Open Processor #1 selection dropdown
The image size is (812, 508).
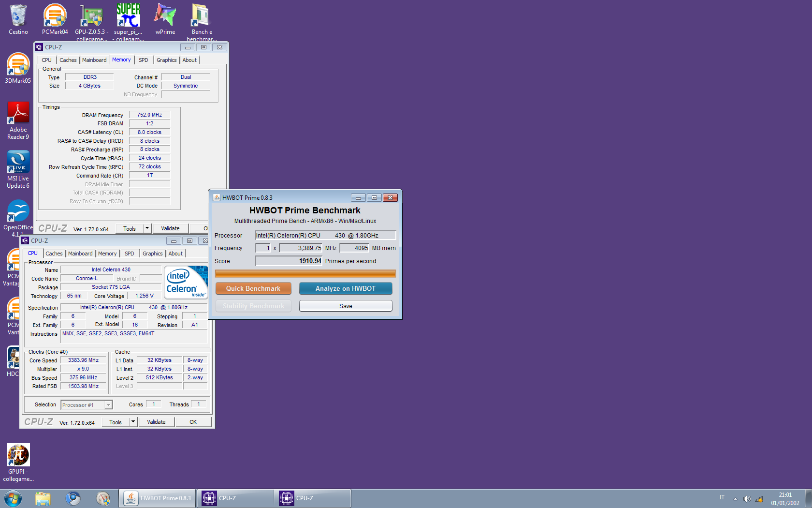click(x=87, y=404)
